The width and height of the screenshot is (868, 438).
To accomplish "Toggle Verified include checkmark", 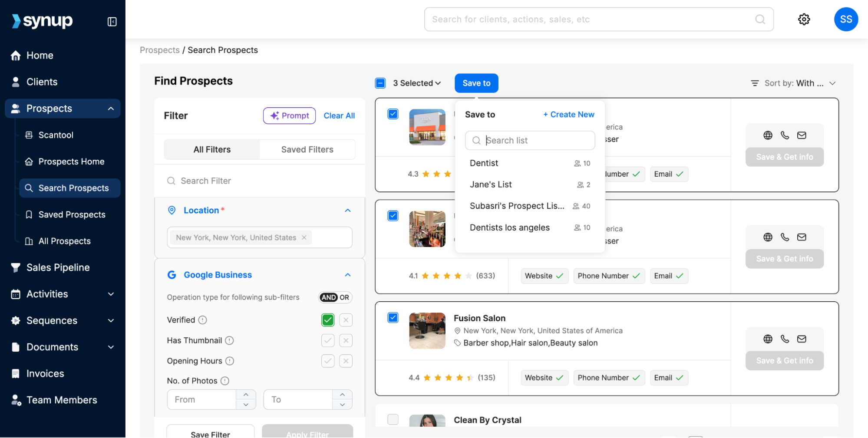I will (328, 320).
